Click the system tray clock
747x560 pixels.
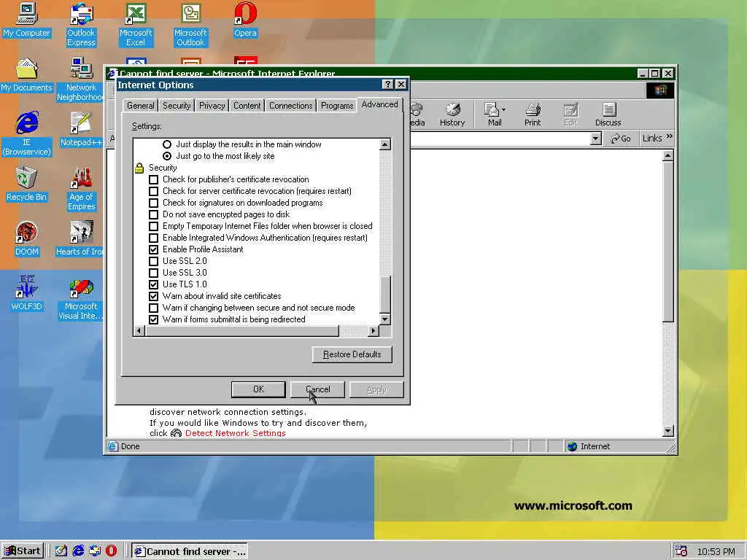click(716, 551)
